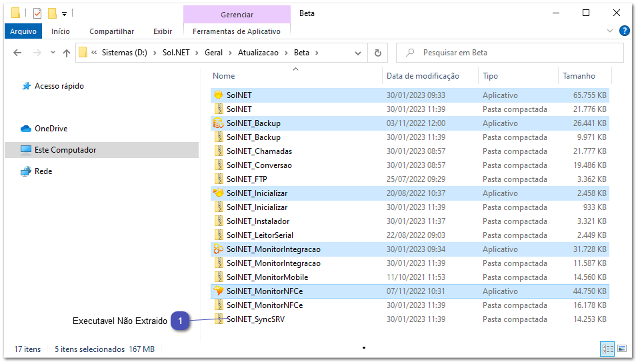
Task: Navigate to Sol.NET in the address path
Action: pos(176,53)
